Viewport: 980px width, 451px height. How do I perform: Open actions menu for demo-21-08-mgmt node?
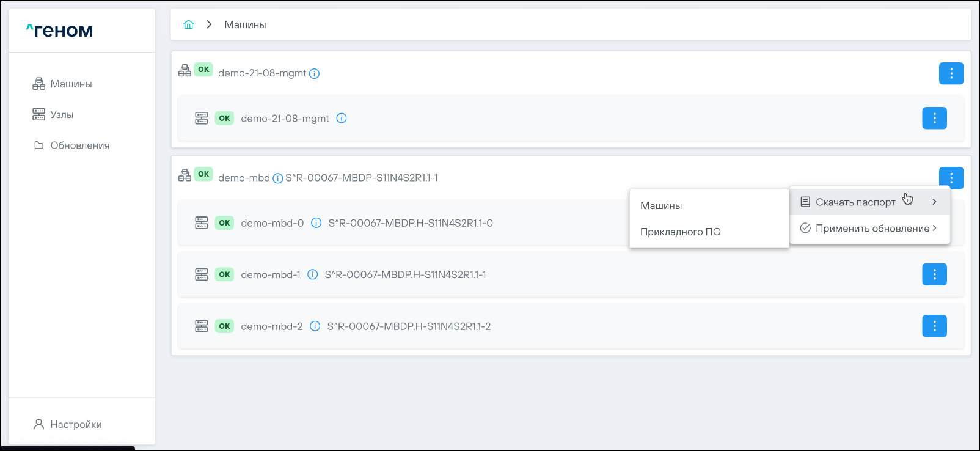pyautogui.click(x=934, y=118)
